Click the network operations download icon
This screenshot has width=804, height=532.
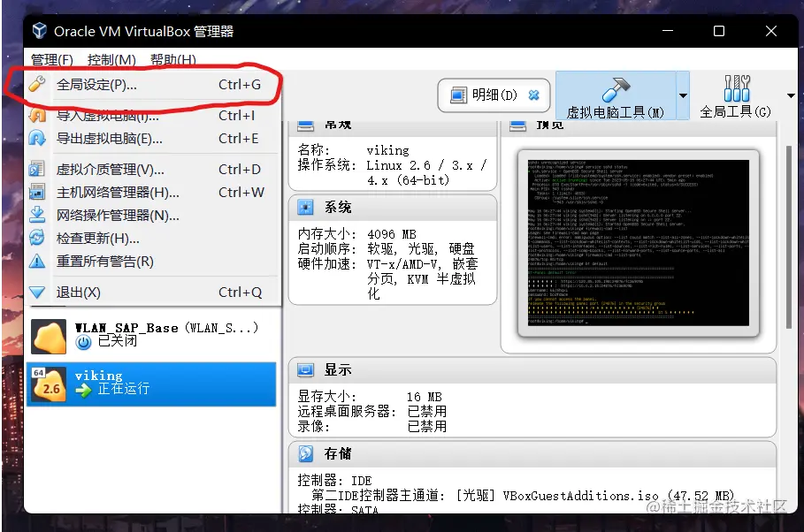pyautogui.click(x=37, y=215)
